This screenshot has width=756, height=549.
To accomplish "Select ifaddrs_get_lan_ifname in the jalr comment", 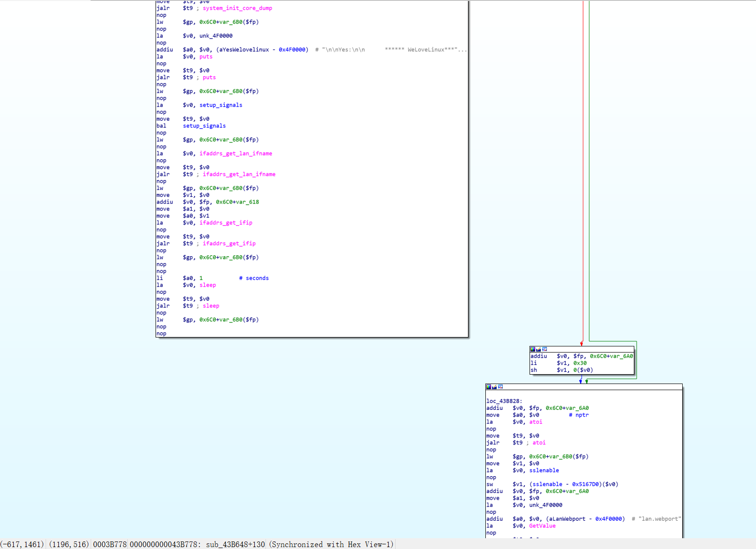I will tap(239, 174).
